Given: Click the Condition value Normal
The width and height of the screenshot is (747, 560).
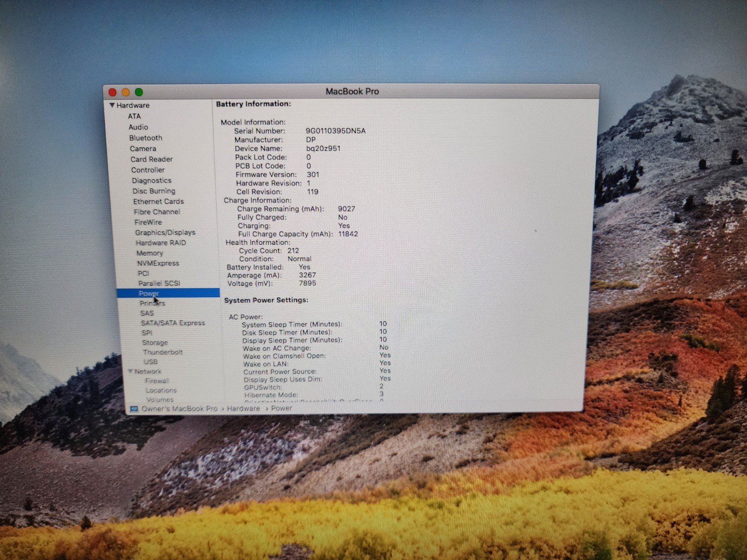Looking at the screenshot, I should click(x=300, y=259).
